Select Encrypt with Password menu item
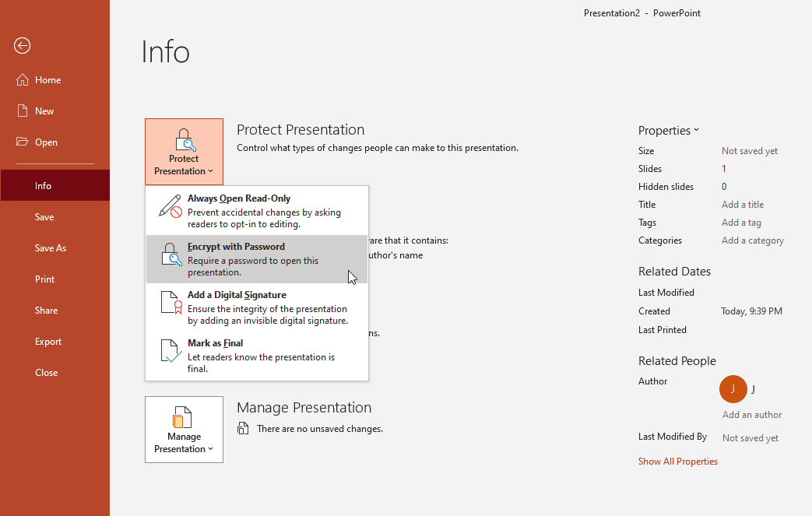Image resolution: width=812 pixels, height=516 pixels. pos(257,258)
